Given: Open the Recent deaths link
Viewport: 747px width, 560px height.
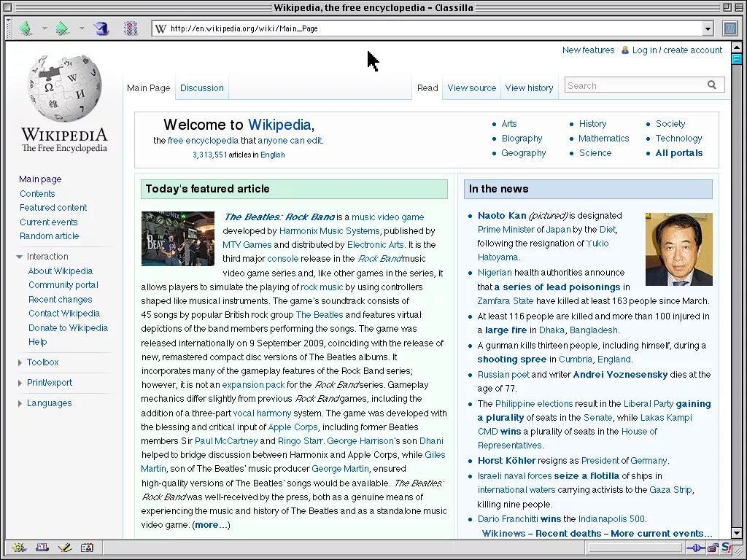Looking at the screenshot, I should click(x=568, y=533).
